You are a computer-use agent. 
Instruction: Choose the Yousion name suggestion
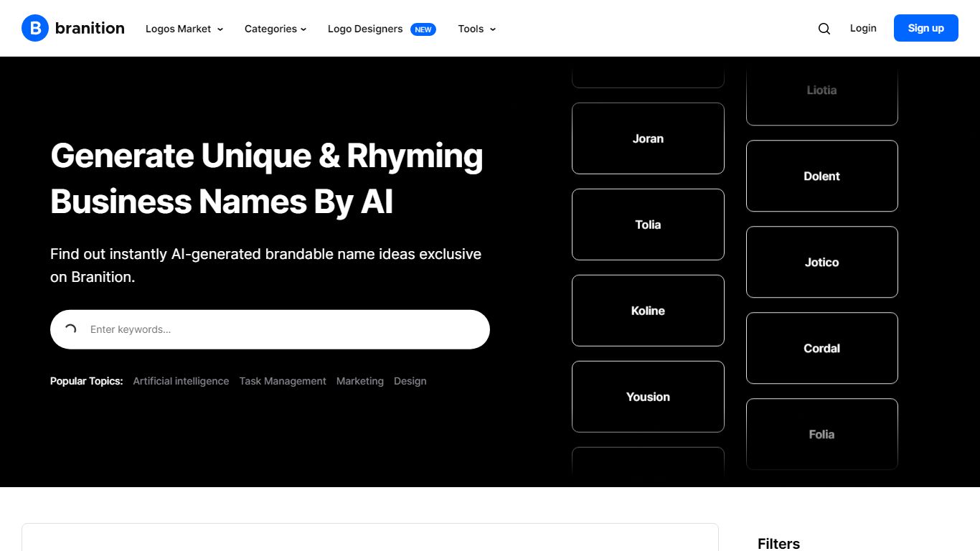tap(648, 397)
